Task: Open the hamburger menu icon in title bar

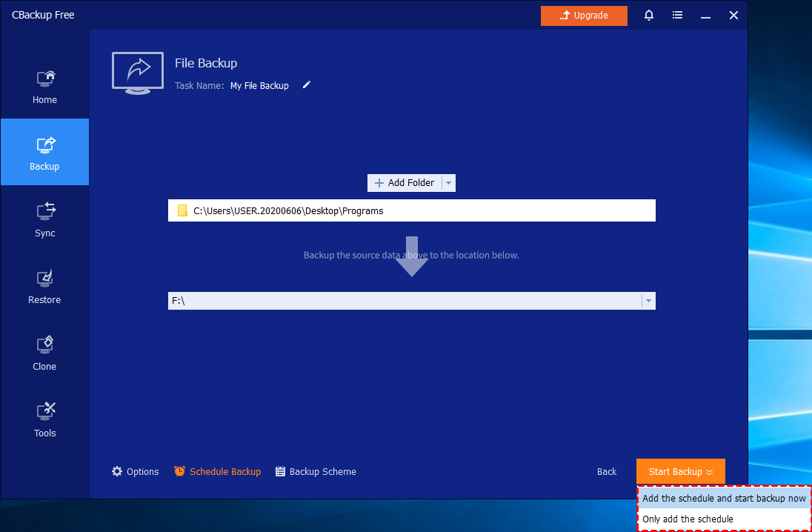Action: (677, 15)
